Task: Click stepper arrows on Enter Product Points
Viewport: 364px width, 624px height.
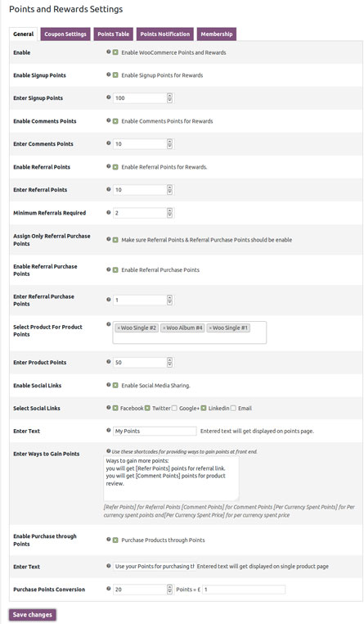Action: pyautogui.click(x=169, y=362)
